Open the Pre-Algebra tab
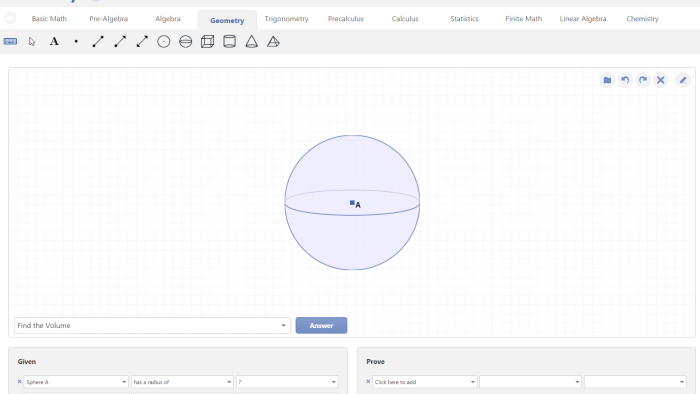Screen dimensions: 700x394 coord(108,19)
